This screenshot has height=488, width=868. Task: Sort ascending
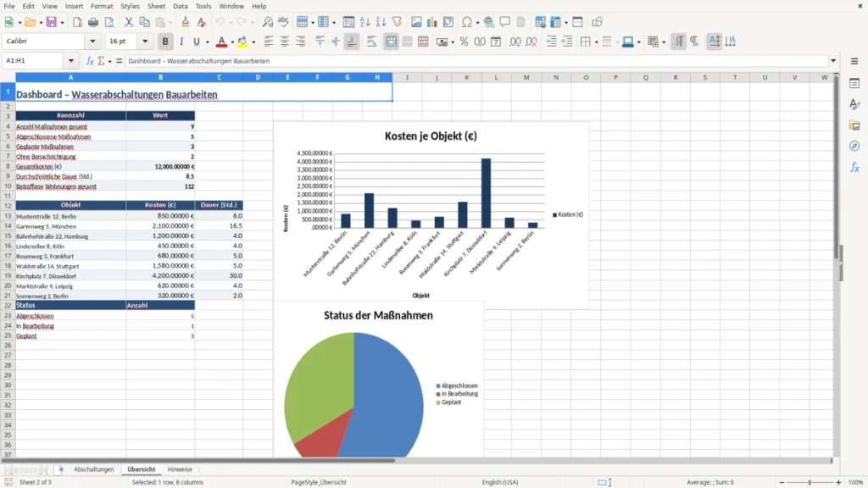pyautogui.click(x=364, y=22)
